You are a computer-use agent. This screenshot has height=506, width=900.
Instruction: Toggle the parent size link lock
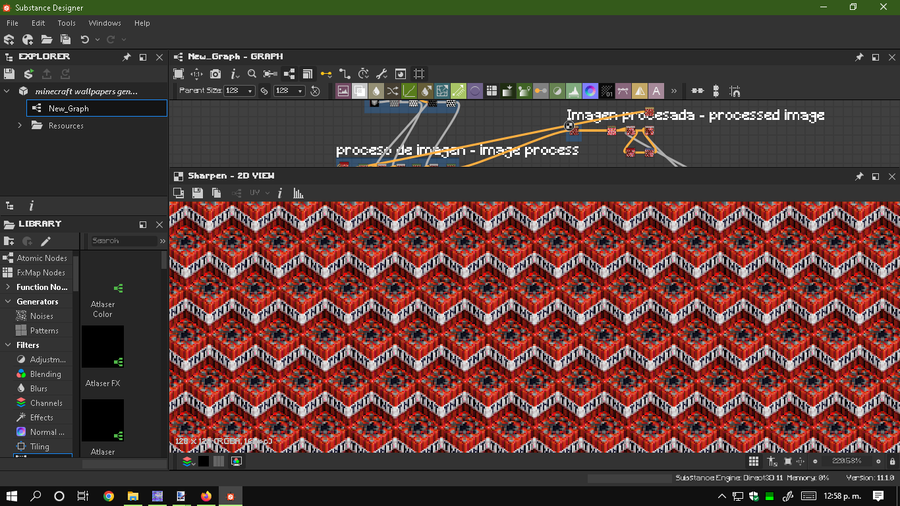coord(264,91)
